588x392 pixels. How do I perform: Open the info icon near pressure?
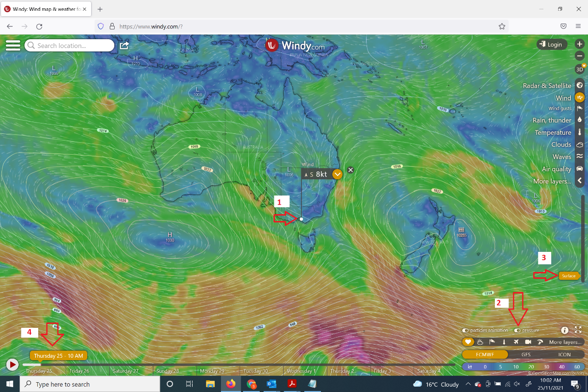pyautogui.click(x=564, y=330)
